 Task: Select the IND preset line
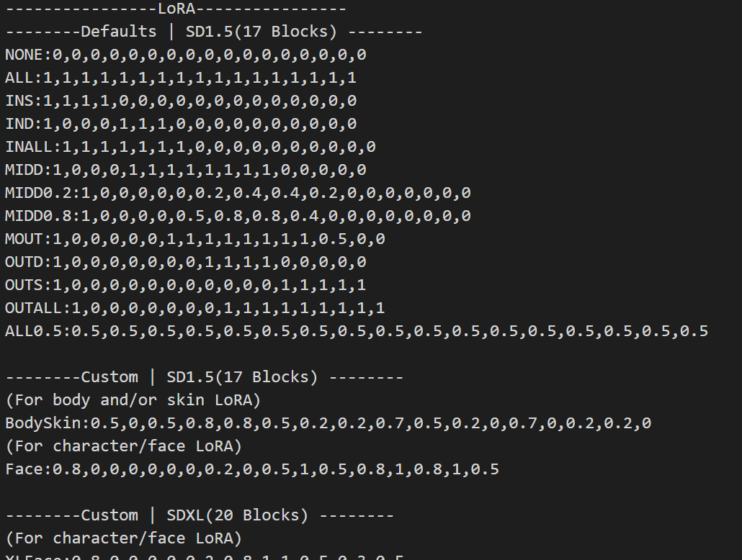click(x=180, y=124)
